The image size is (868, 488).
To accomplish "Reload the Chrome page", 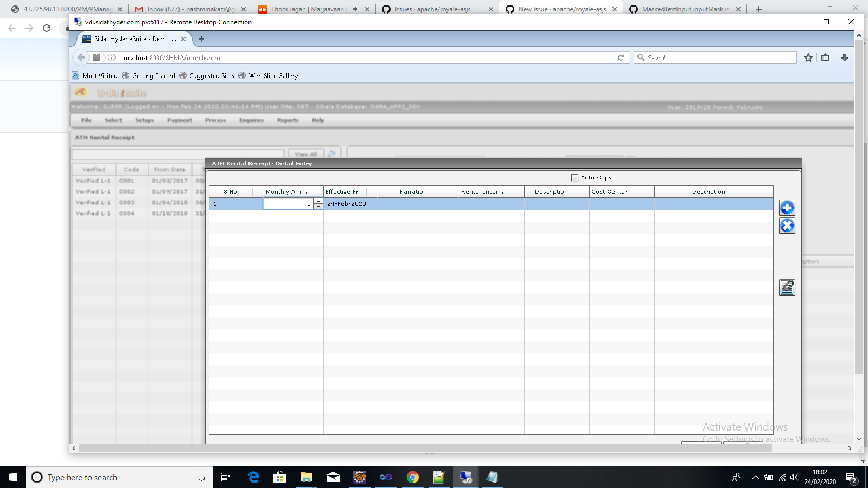I will point(47,28).
